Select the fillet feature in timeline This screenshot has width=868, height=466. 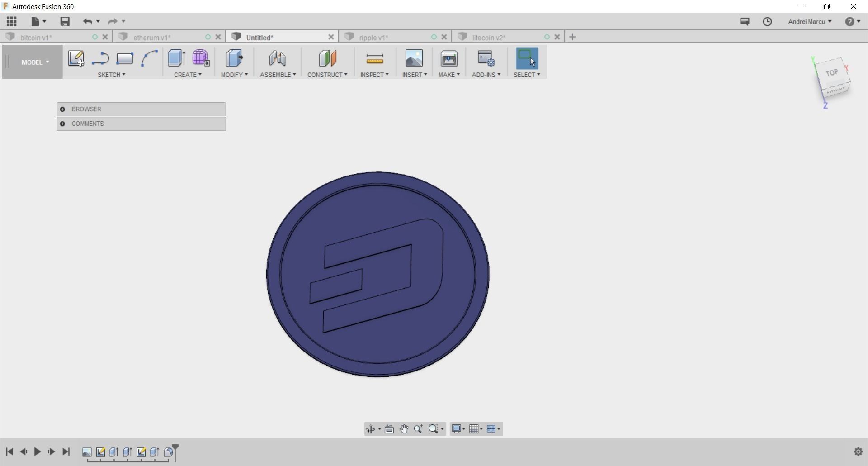tap(168, 452)
